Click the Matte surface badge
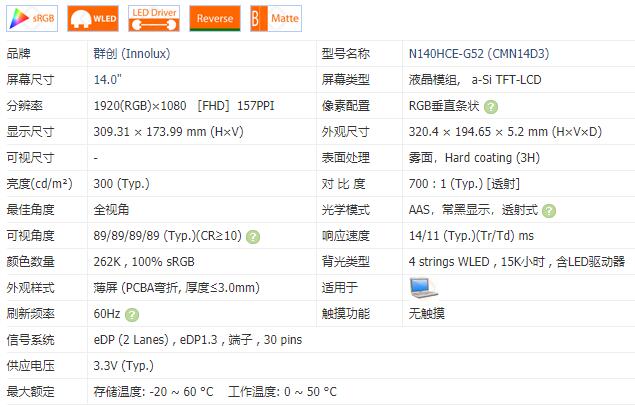635x407 pixels. (x=276, y=19)
